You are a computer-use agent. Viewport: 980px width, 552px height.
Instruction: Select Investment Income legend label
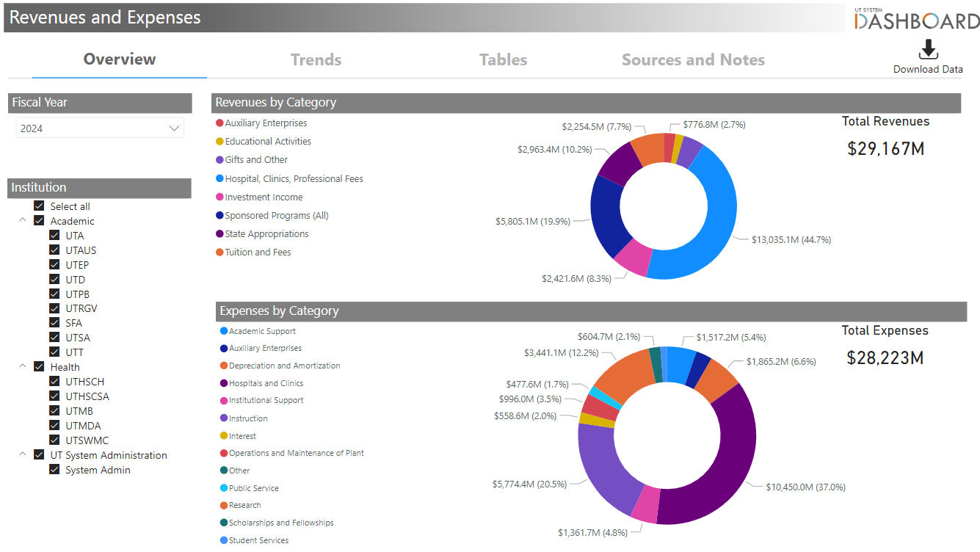264,197
